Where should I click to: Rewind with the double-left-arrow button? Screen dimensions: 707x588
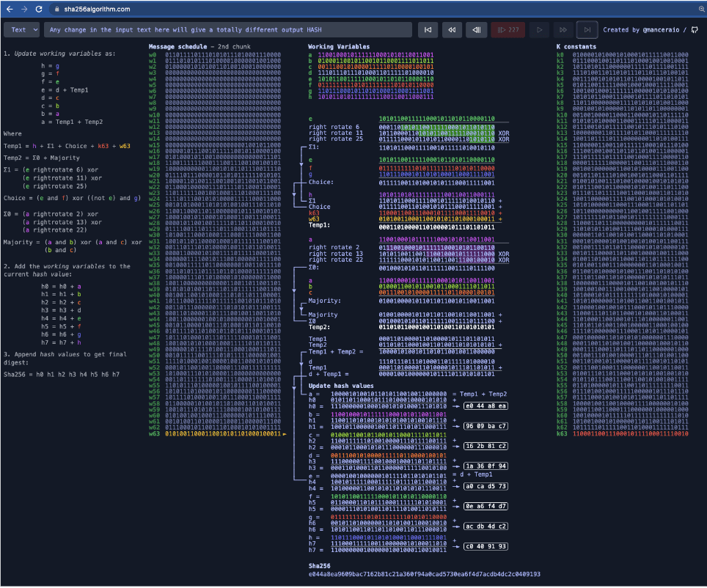(x=452, y=30)
